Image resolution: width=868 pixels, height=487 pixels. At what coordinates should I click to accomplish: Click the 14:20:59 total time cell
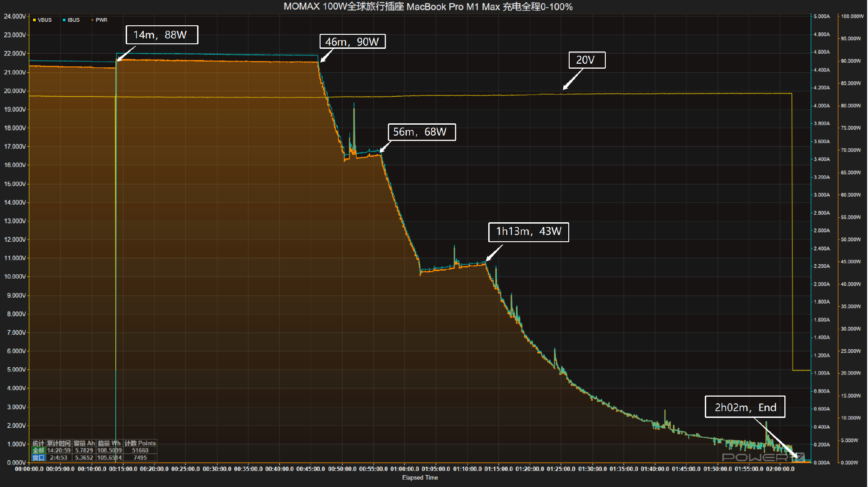(x=59, y=450)
